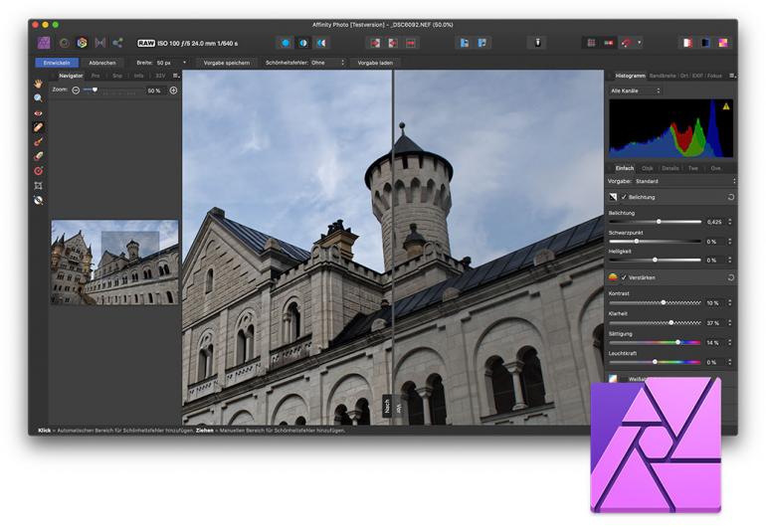The image size is (766, 532).
Task: Click the Sättigung slider track
Action: tap(655, 342)
